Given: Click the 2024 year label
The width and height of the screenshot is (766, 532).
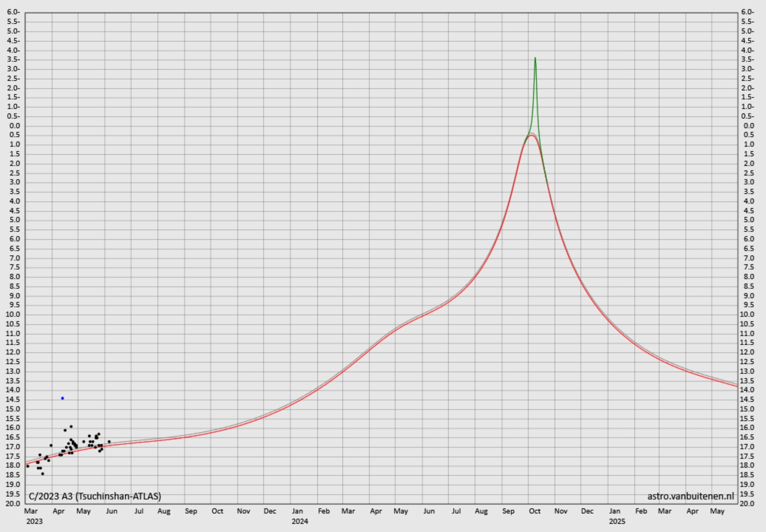Looking at the screenshot, I should pos(300,521).
